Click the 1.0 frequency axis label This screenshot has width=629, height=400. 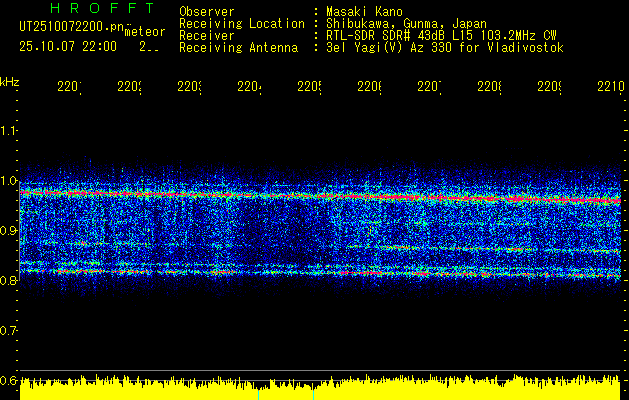pyautogui.click(x=8, y=181)
